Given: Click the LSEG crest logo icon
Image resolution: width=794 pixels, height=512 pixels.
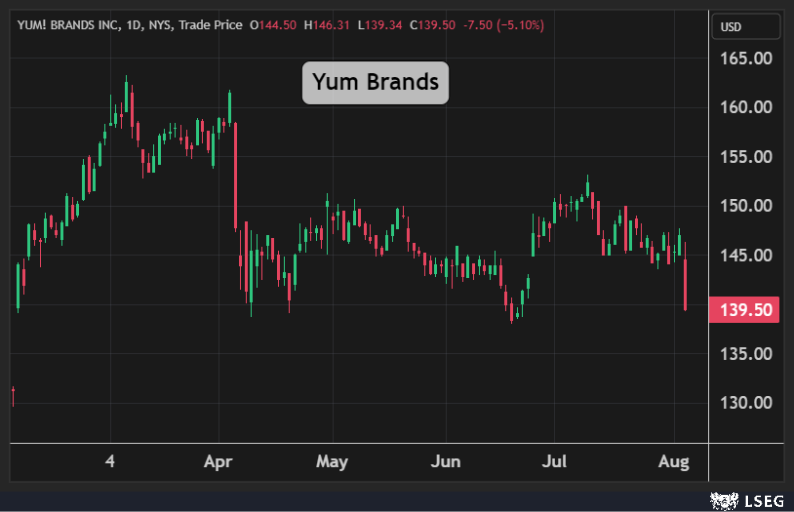Looking at the screenshot, I should point(724,498).
